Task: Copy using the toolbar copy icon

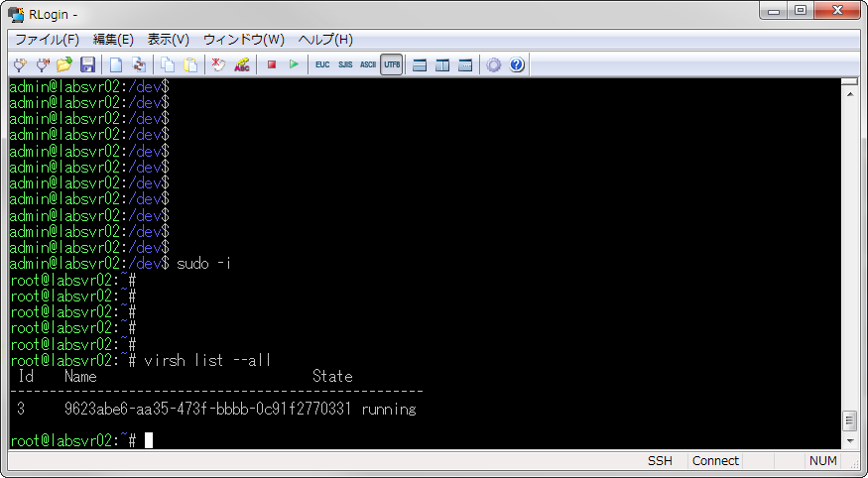Action: [x=168, y=64]
